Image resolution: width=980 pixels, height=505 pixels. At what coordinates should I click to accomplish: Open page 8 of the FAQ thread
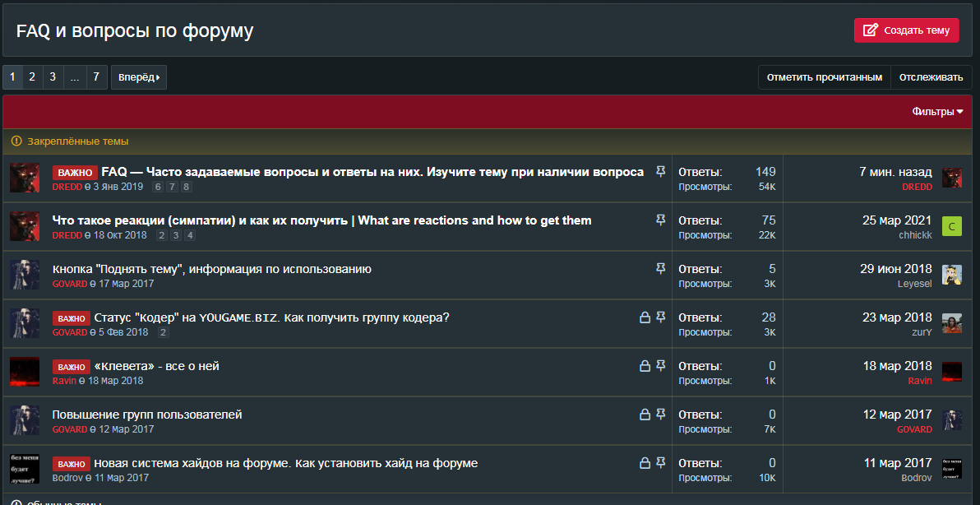click(187, 188)
